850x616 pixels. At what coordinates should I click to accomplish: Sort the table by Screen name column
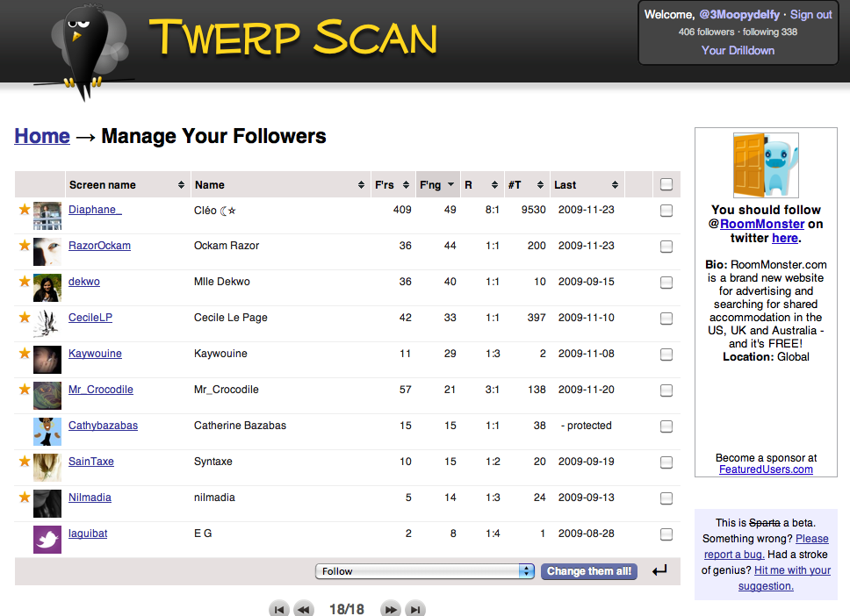click(127, 185)
